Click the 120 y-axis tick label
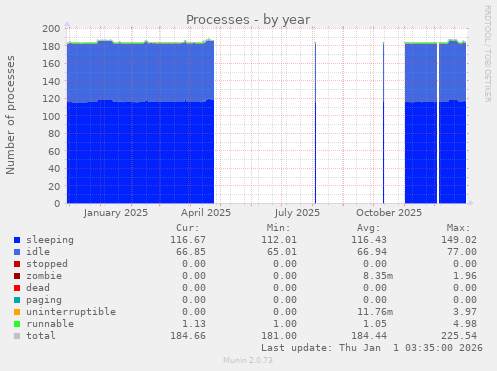Viewport: 497px width, 371px height. (51, 99)
